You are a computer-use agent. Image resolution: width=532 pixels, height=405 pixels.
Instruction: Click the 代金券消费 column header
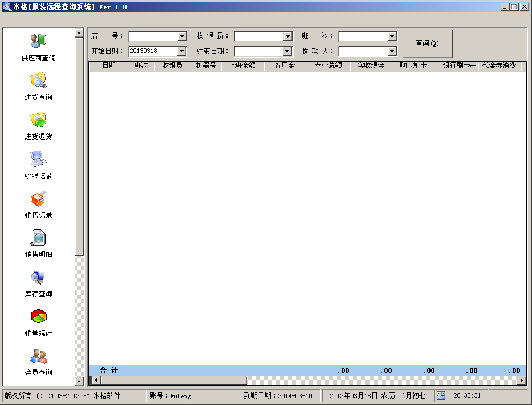tap(499, 66)
